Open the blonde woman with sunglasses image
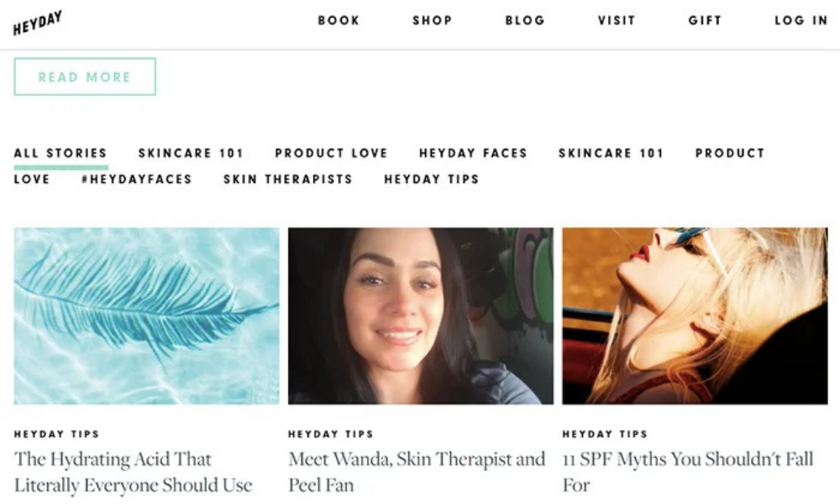The width and height of the screenshot is (840, 504). point(695,316)
